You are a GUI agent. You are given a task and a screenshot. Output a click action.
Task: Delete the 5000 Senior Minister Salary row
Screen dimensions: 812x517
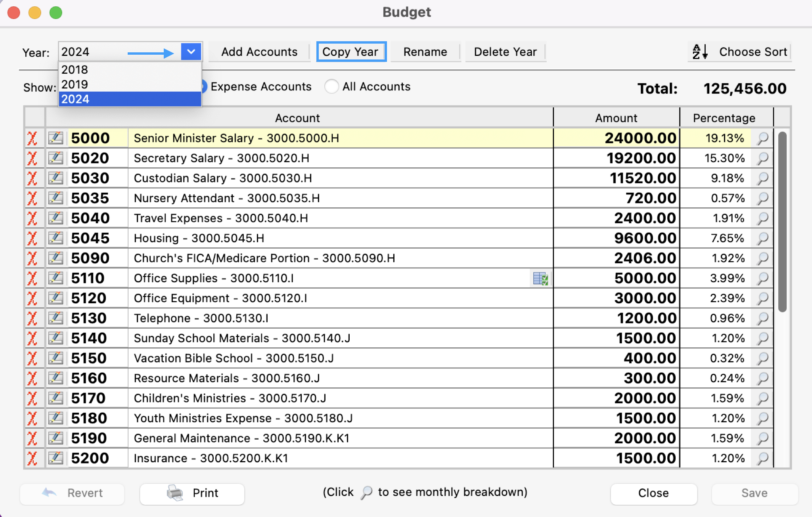click(x=32, y=138)
